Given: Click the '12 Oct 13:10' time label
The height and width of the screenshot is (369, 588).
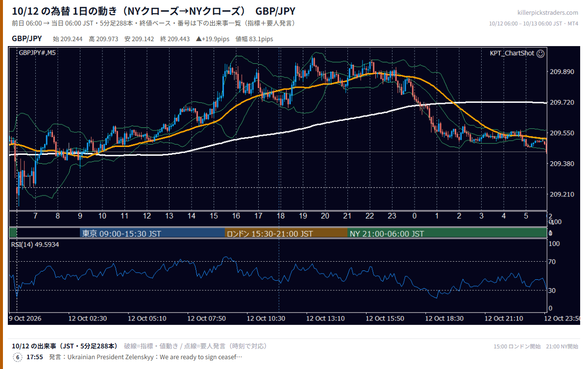Looking at the screenshot, I should [325, 319].
